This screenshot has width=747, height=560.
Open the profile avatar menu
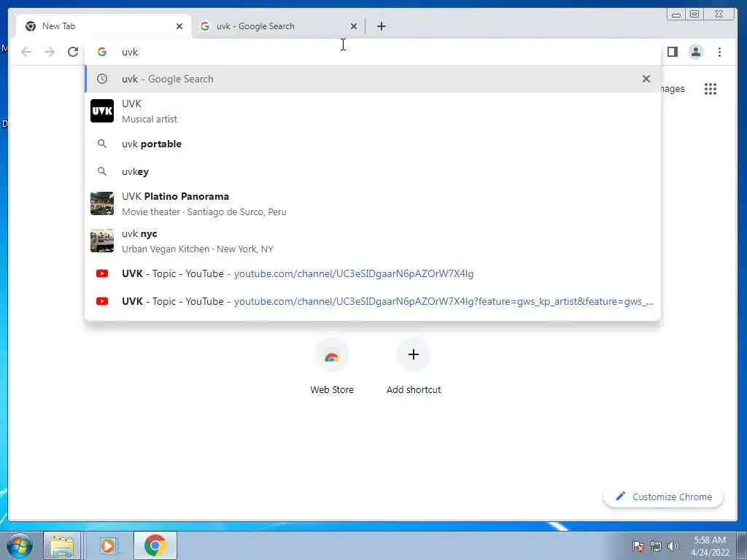696,52
